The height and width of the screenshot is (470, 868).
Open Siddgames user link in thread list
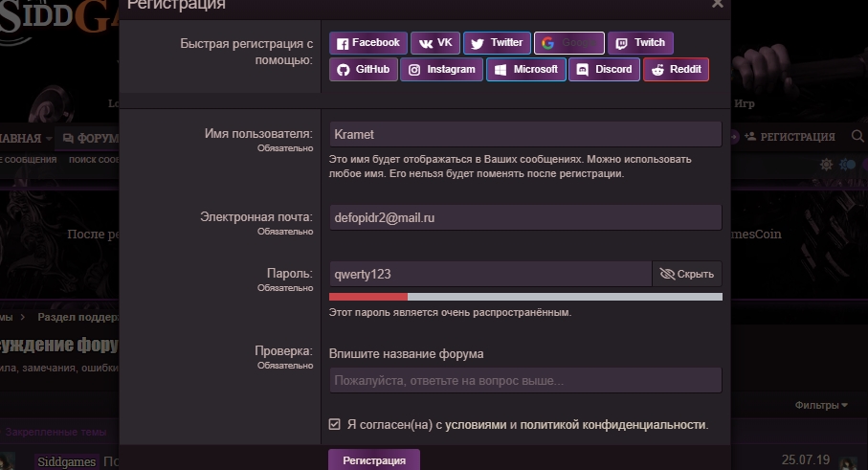tap(66, 461)
